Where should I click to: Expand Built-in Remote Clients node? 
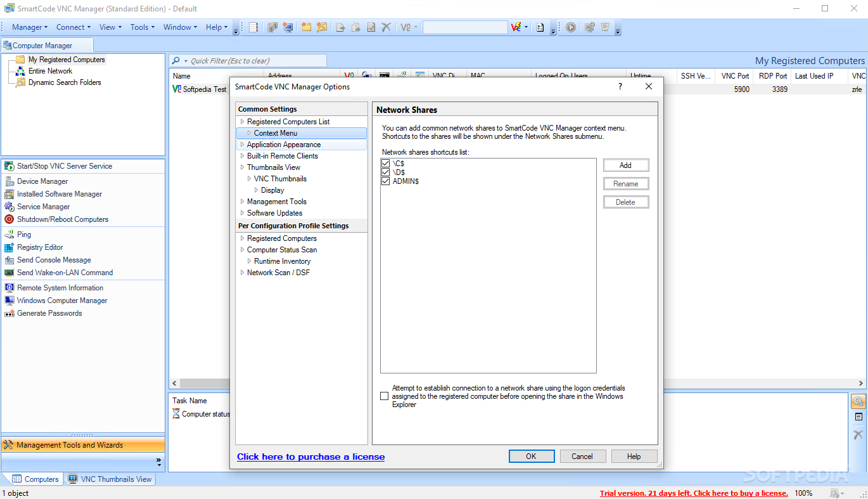coord(242,156)
